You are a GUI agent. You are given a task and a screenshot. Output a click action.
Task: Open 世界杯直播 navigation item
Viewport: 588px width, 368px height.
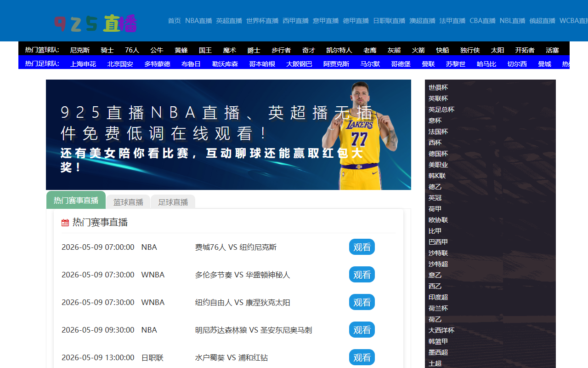pos(262,21)
